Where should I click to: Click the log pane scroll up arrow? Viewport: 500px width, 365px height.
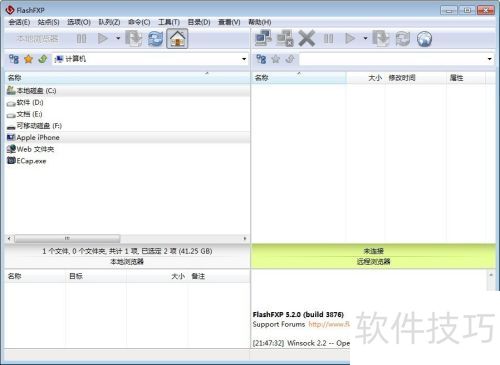click(491, 275)
